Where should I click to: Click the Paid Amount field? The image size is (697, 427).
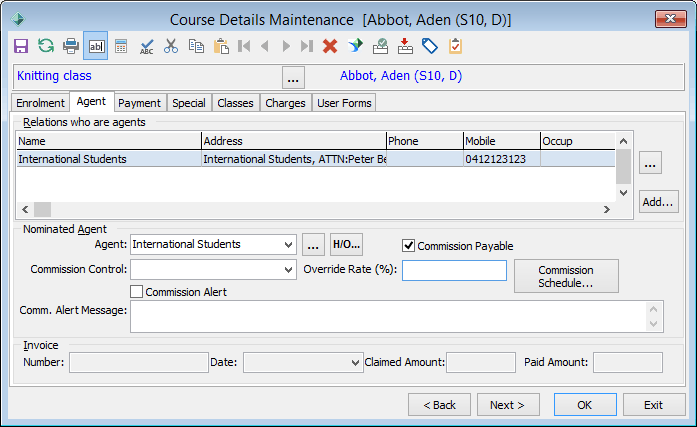pos(628,363)
